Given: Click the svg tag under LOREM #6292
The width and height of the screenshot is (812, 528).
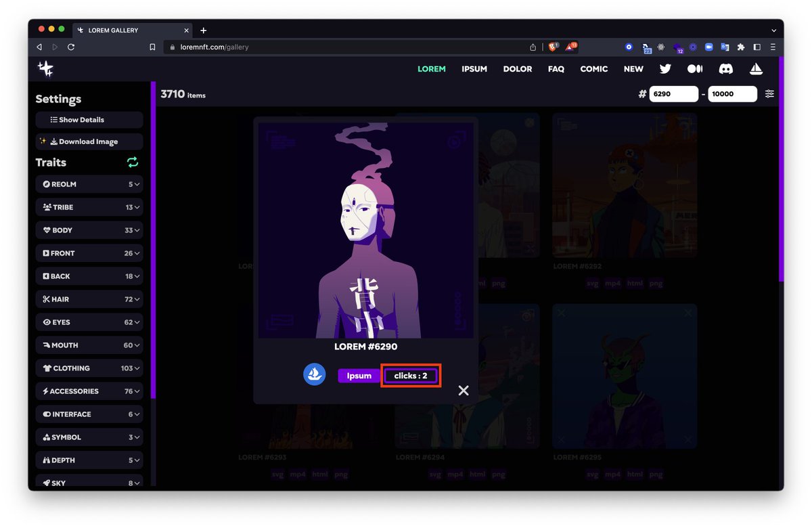Looking at the screenshot, I should pos(593,284).
